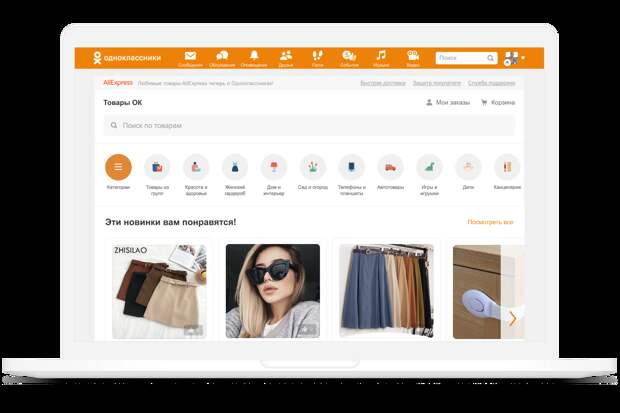
Task: Click the AliExpress logo link
Action: (x=118, y=83)
